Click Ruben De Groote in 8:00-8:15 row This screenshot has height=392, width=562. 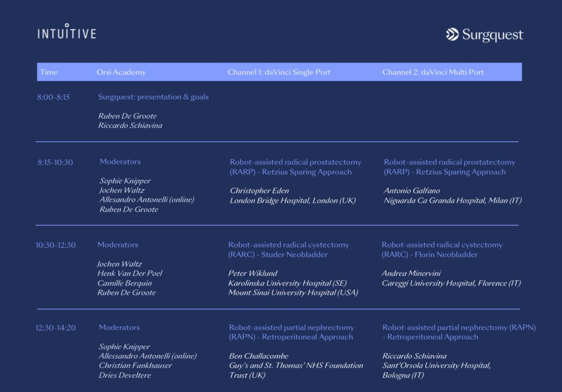[127, 116]
